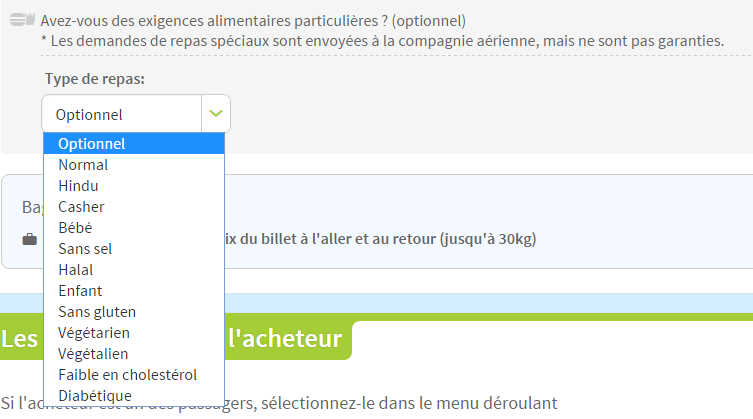Click the l'acheteur green section header
Viewport: 753px width, 419px height.
(285, 339)
